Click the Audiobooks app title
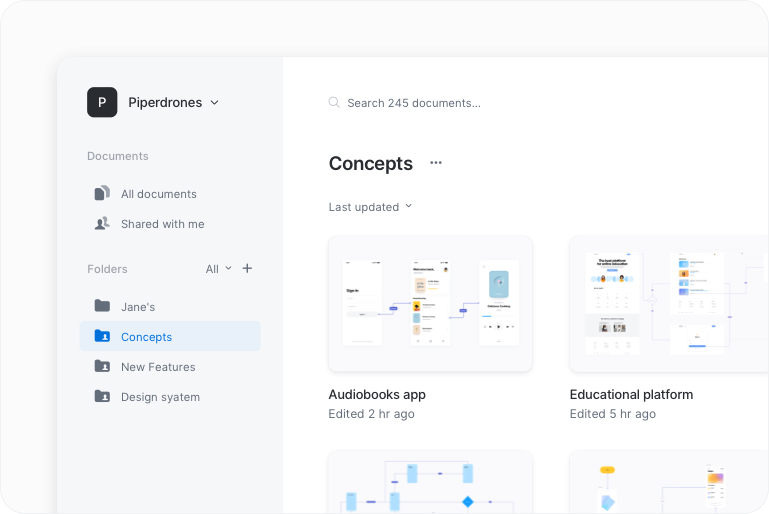 tap(377, 394)
